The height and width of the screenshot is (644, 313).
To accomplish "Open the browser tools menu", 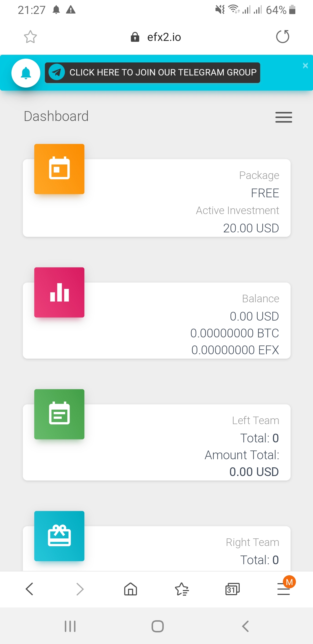I will coord(283,589).
